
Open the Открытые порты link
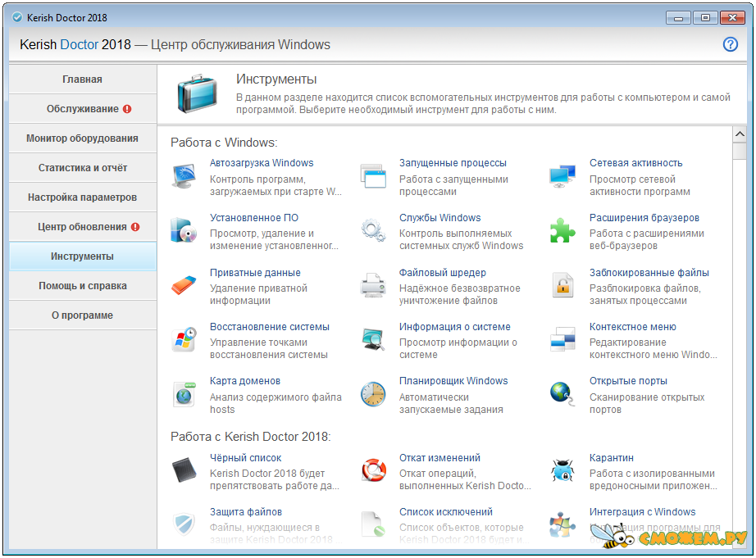click(x=628, y=381)
